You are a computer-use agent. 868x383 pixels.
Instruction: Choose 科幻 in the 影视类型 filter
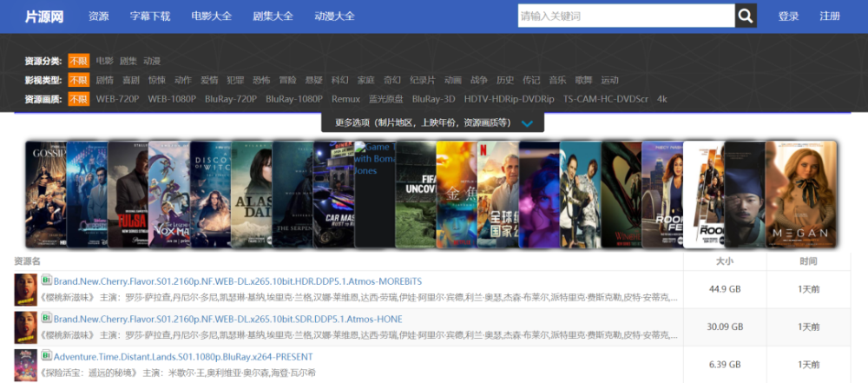tap(340, 80)
